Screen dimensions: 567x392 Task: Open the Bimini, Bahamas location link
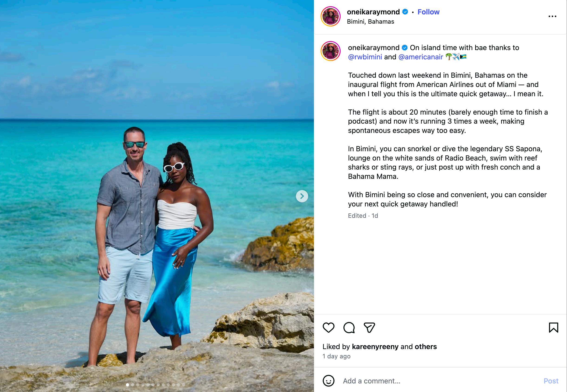pos(370,22)
